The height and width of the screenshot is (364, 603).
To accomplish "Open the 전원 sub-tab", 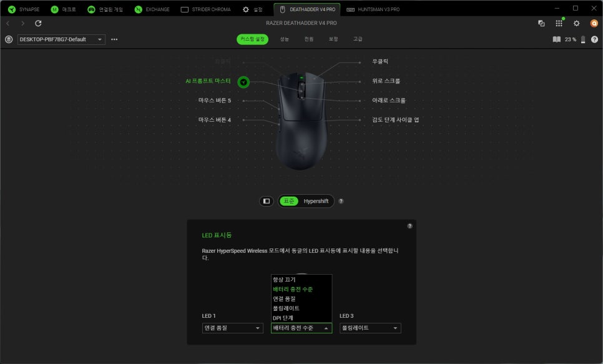I will tap(309, 39).
